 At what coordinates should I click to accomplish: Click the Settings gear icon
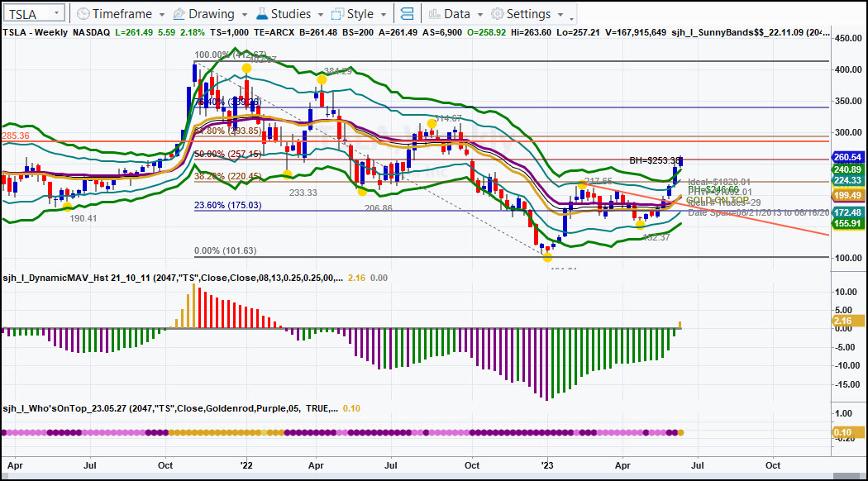point(498,14)
